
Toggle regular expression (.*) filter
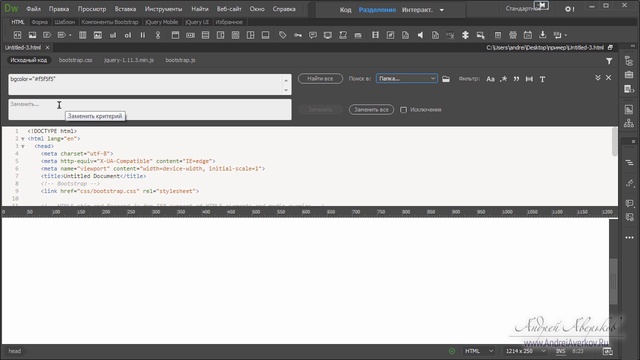coord(504,79)
